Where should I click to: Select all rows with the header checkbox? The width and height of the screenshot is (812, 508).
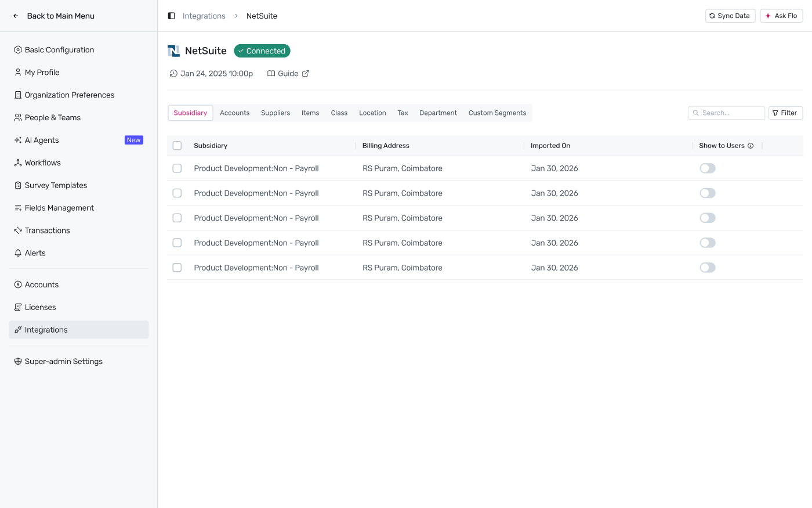[177, 146]
